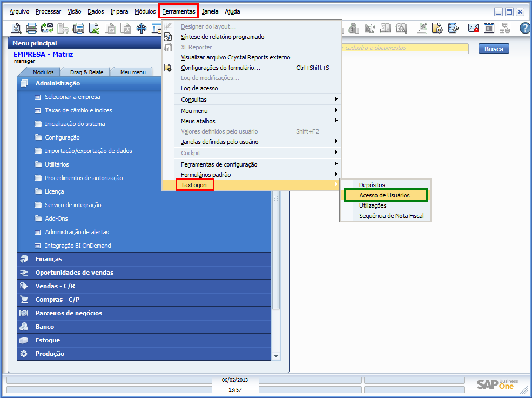Open the Calendar toolbar icon
Image resolution: width=532 pixels, height=398 pixels.
click(489, 28)
